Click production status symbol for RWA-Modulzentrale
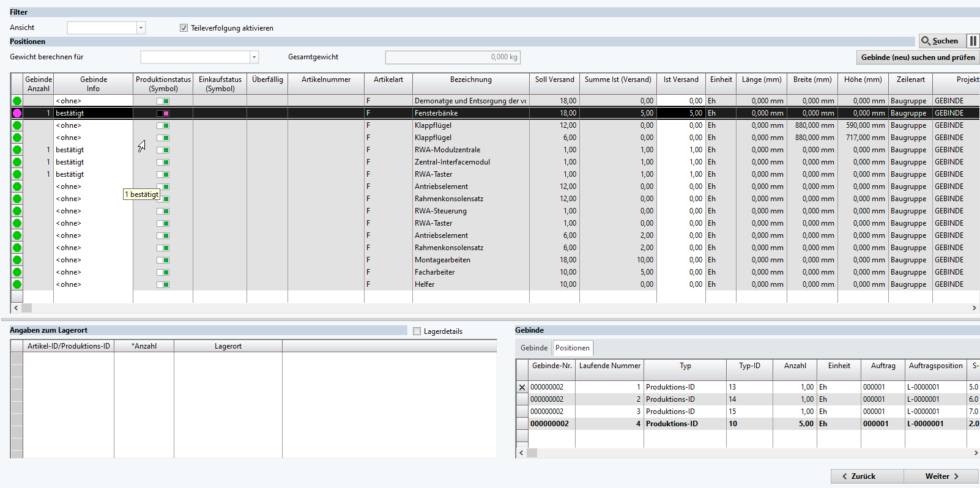 pyautogui.click(x=163, y=150)
